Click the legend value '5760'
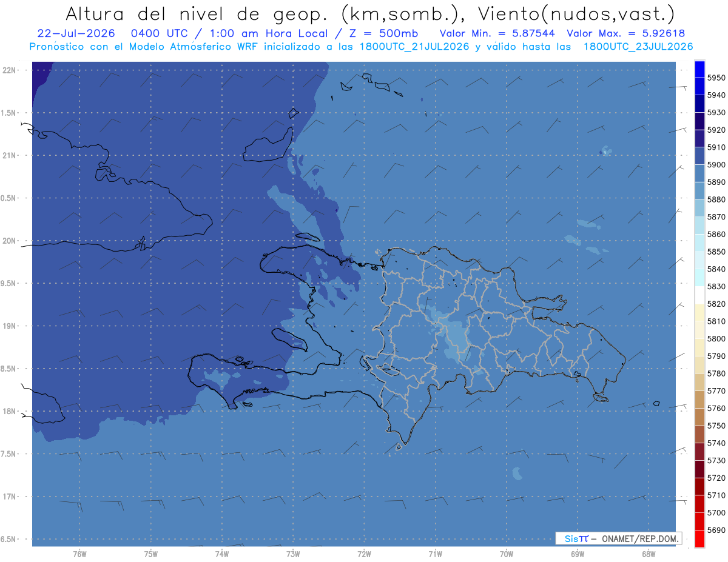 (x=716, y=408)
